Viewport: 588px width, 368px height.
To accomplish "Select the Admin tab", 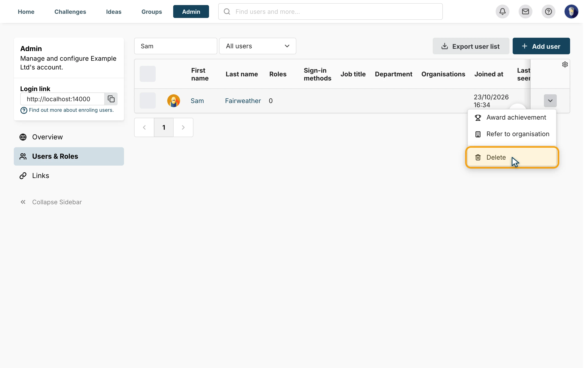I will click(x=191, y=11).
